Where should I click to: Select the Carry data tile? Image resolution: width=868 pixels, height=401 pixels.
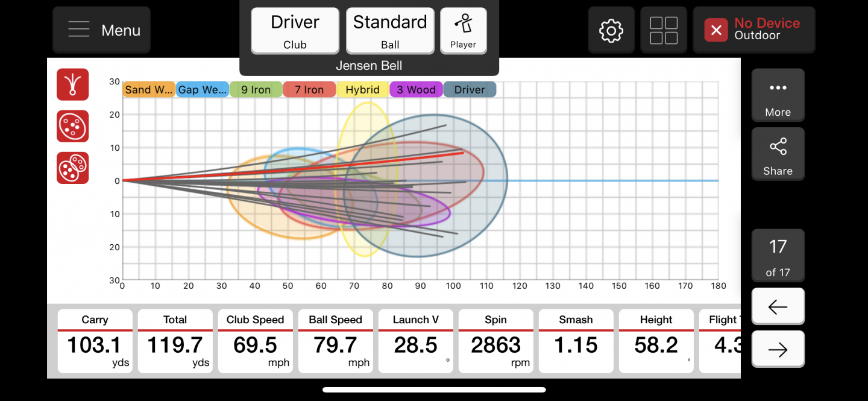click(95, 341)
